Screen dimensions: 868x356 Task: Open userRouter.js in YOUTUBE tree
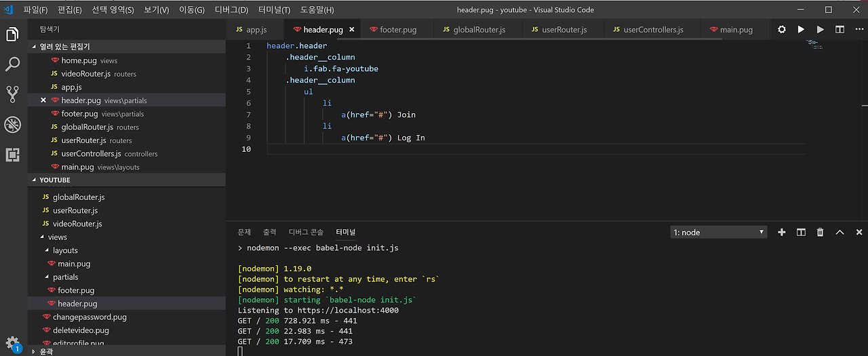point(127,210)
